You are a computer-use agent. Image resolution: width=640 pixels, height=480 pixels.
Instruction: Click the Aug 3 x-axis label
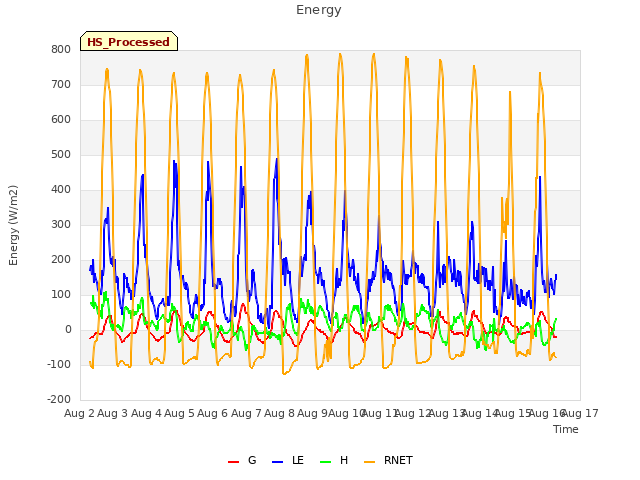pos(113,413)
